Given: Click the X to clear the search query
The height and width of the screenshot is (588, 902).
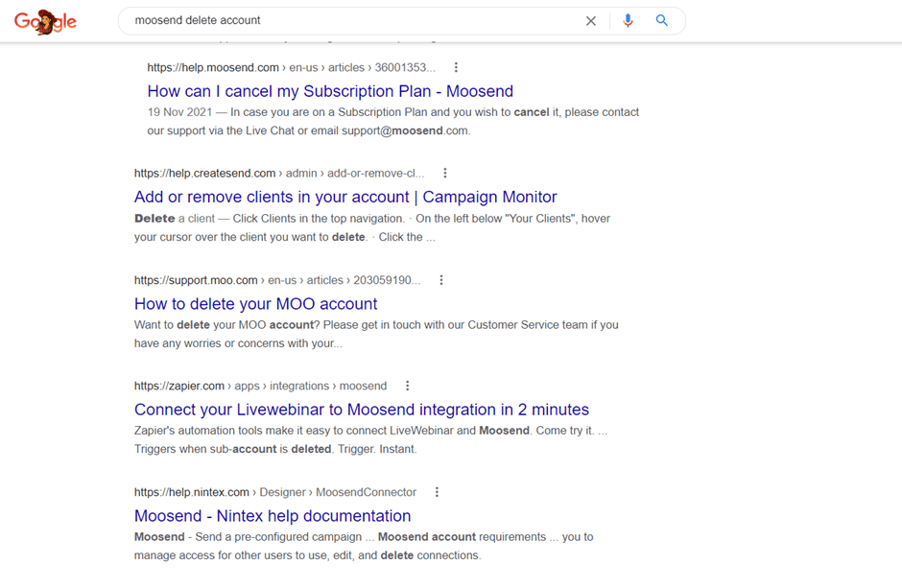Looking at the screenshot, I should [x=591, y=20].
